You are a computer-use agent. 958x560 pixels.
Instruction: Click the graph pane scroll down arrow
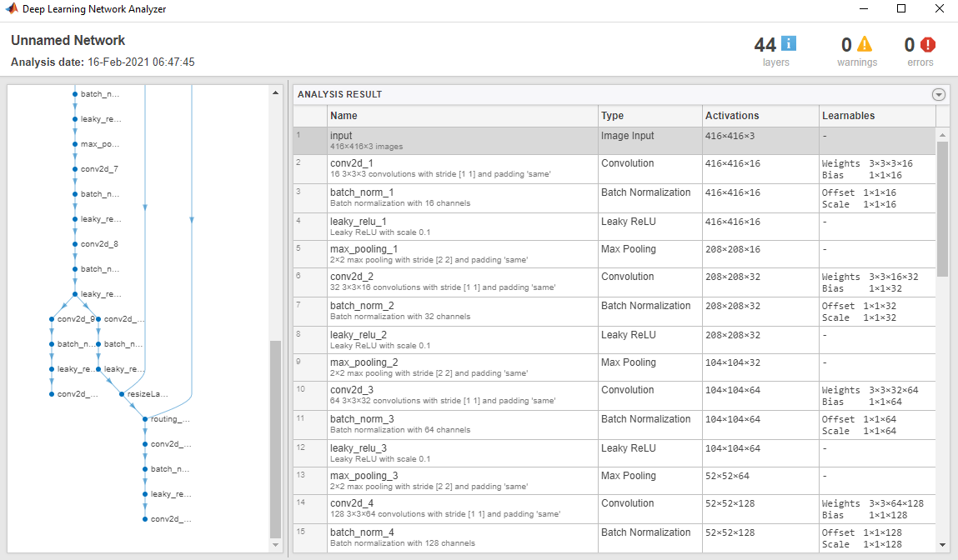[x=275, y=545]
